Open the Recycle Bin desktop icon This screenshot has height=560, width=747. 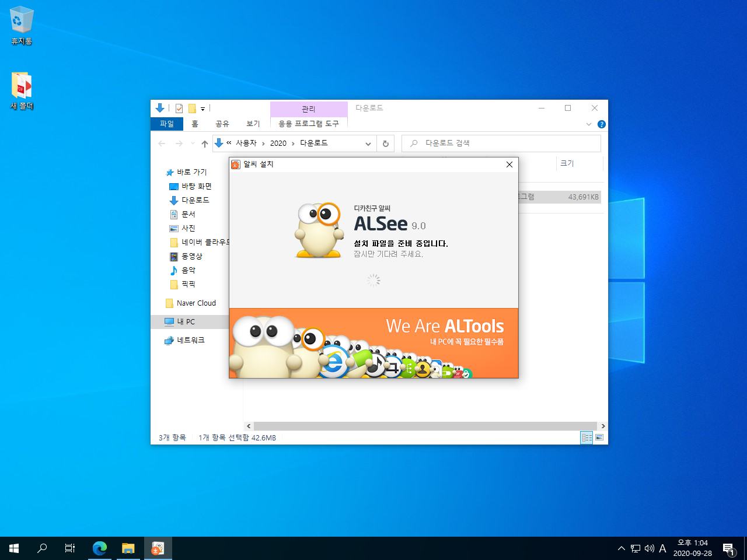[x=22, y=26]
